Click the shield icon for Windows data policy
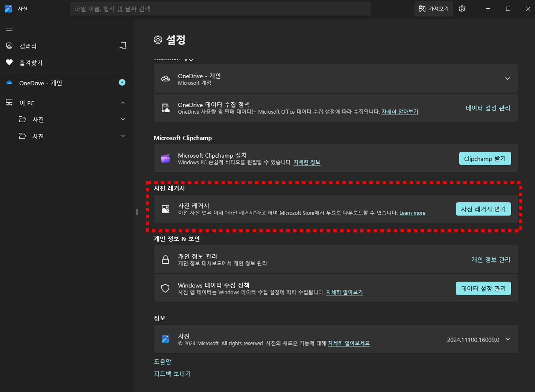The width and height of the screenshot is (535, 392). (166, 289)
